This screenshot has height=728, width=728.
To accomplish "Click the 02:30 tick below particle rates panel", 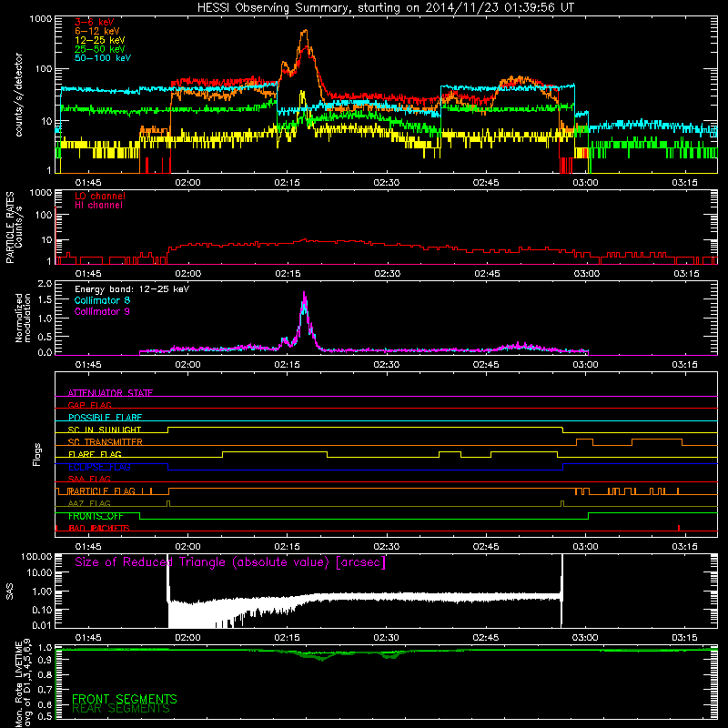I will (x=388, y=274).
